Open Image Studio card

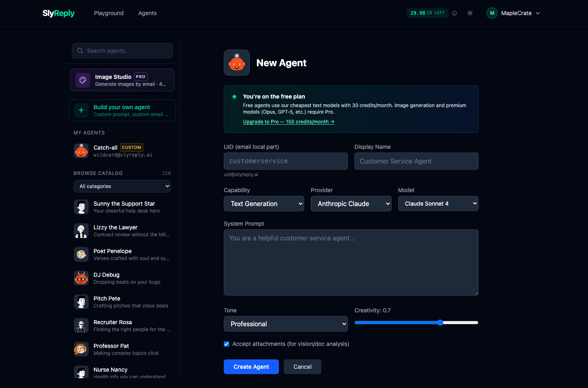pyautogui.click(x=122, y=80)
